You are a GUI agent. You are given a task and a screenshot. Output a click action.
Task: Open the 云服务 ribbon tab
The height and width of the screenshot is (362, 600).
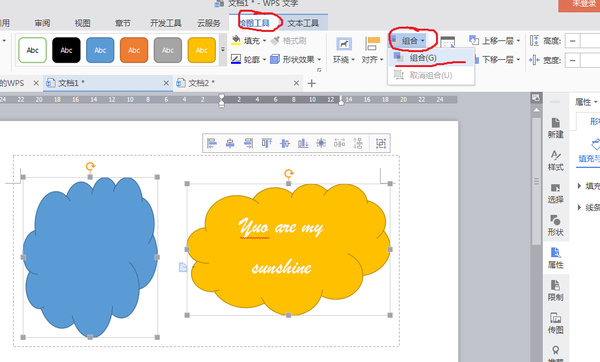tap(209, 23)
